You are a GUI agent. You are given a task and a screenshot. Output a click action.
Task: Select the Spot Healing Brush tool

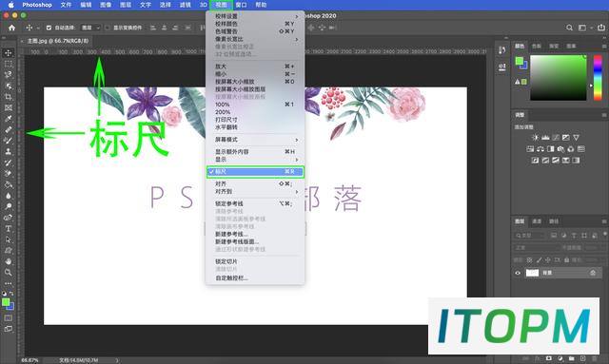click(x=9, y=129)
